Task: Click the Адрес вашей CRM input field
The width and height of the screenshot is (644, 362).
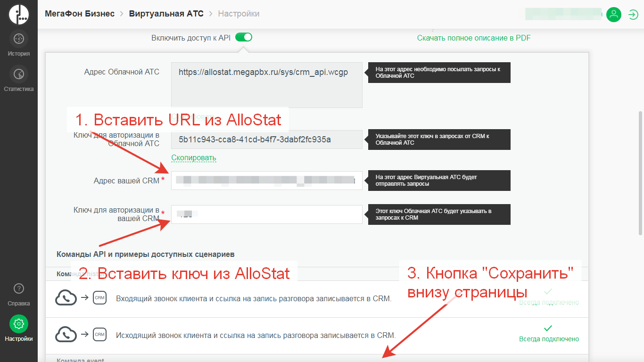Action: click(x=267, y=181)
